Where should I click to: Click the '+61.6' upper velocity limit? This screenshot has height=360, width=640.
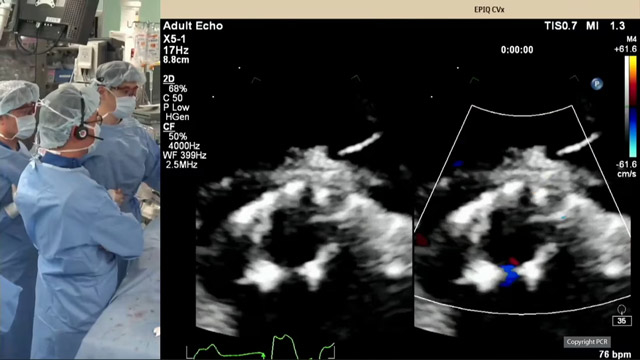coord(625,49)
